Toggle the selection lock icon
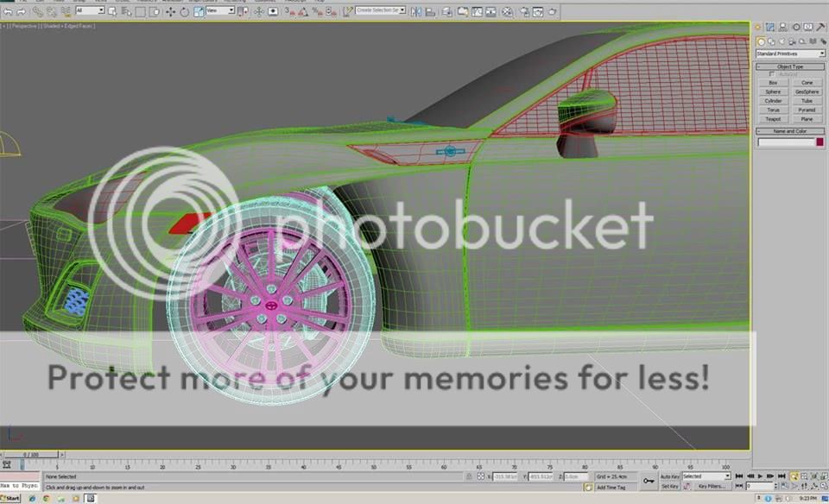 pos(467,476)
